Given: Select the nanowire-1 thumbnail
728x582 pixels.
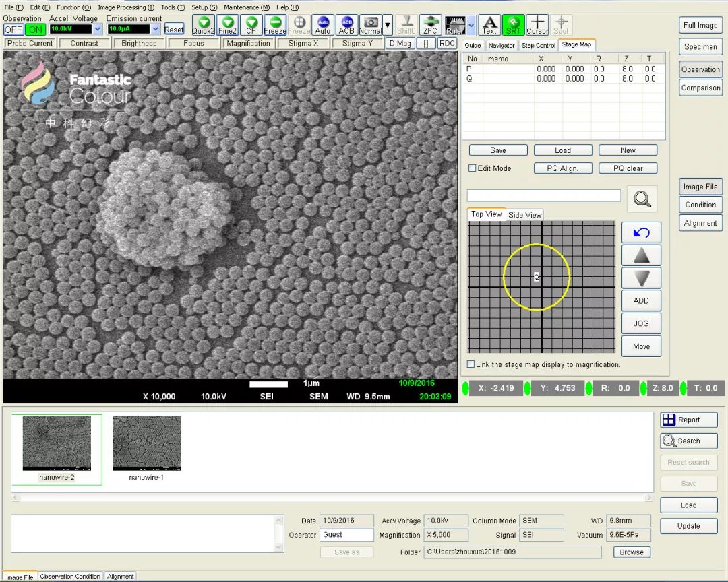Looking at the screenshot, I should pyautogui.click(x=146, y=448).
